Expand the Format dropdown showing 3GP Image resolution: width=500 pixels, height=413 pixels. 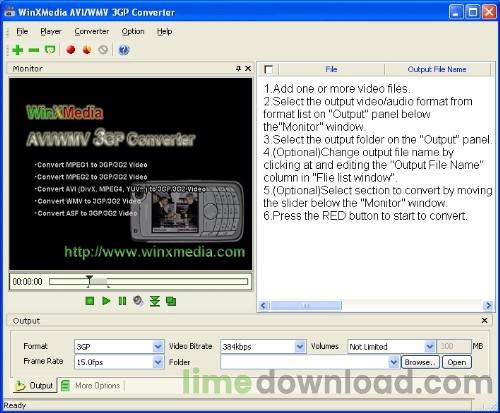(158, 347)
